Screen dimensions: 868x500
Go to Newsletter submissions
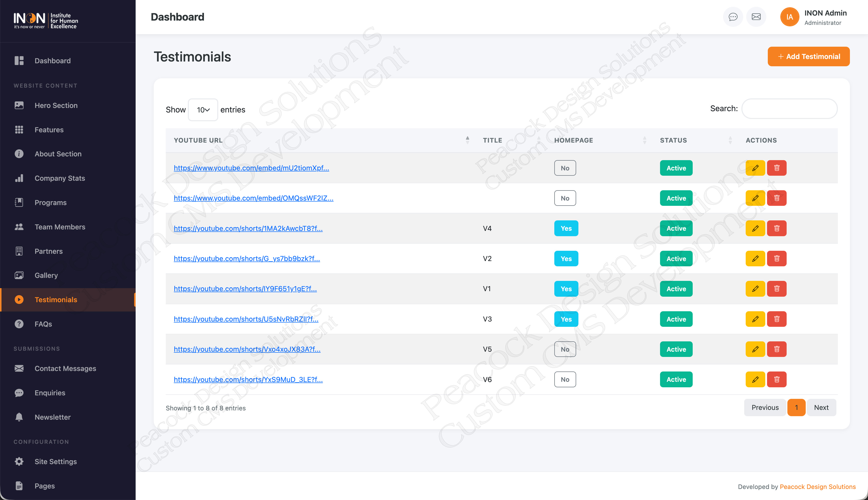[68, 417]
